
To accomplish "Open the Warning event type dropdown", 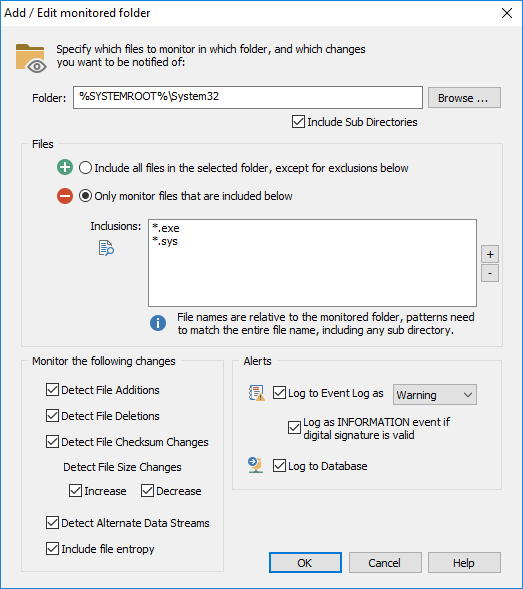I will point(435,394).
